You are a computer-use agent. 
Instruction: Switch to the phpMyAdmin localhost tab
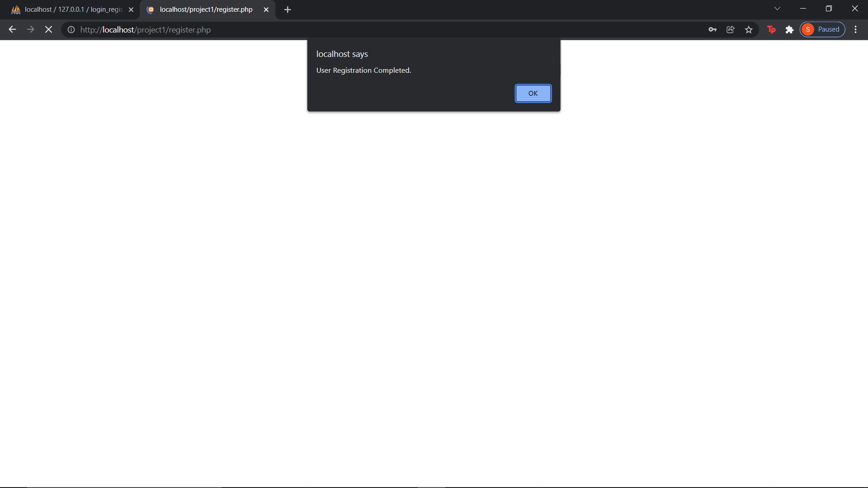click(68, 9)
